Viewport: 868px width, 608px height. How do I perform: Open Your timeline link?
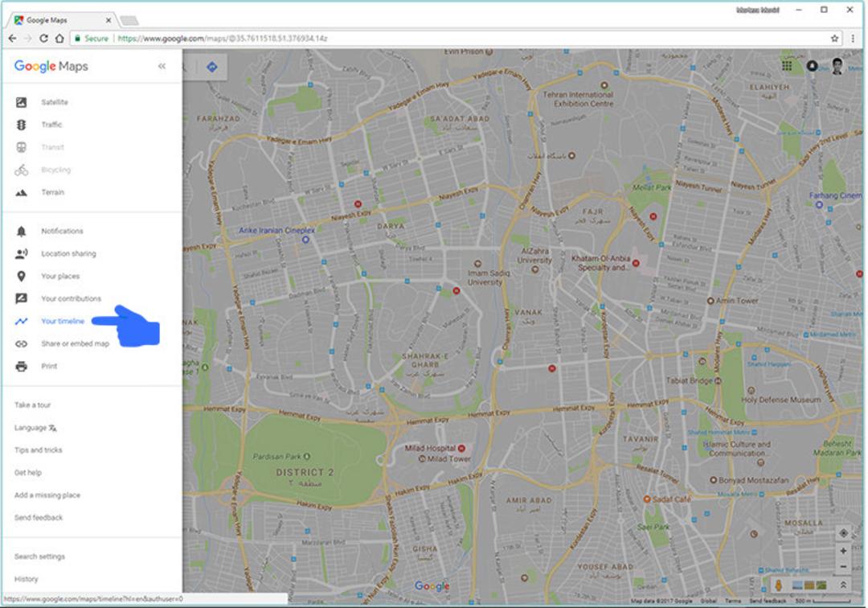(63, 321)
